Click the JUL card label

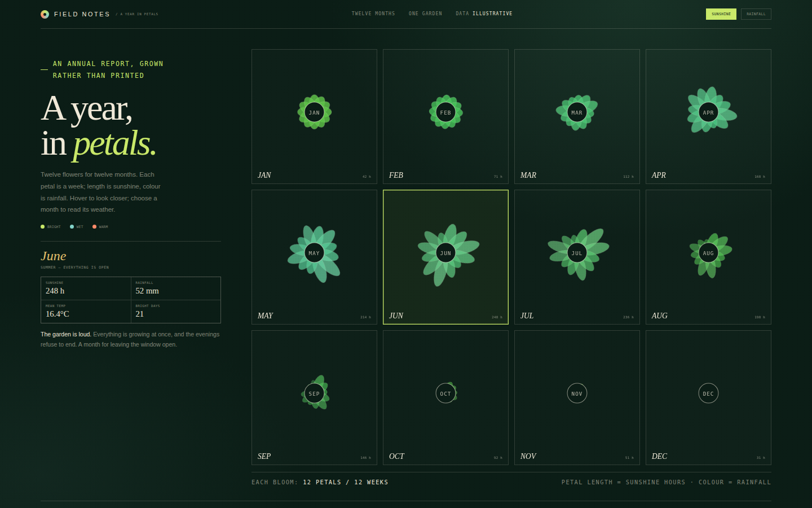[x=527, y=316]
